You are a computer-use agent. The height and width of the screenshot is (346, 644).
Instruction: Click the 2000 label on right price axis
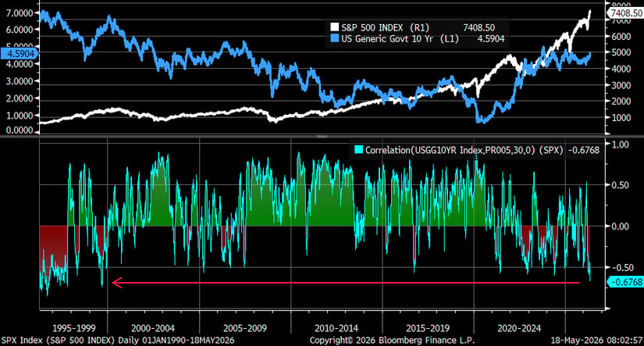[x=621, y=102]
